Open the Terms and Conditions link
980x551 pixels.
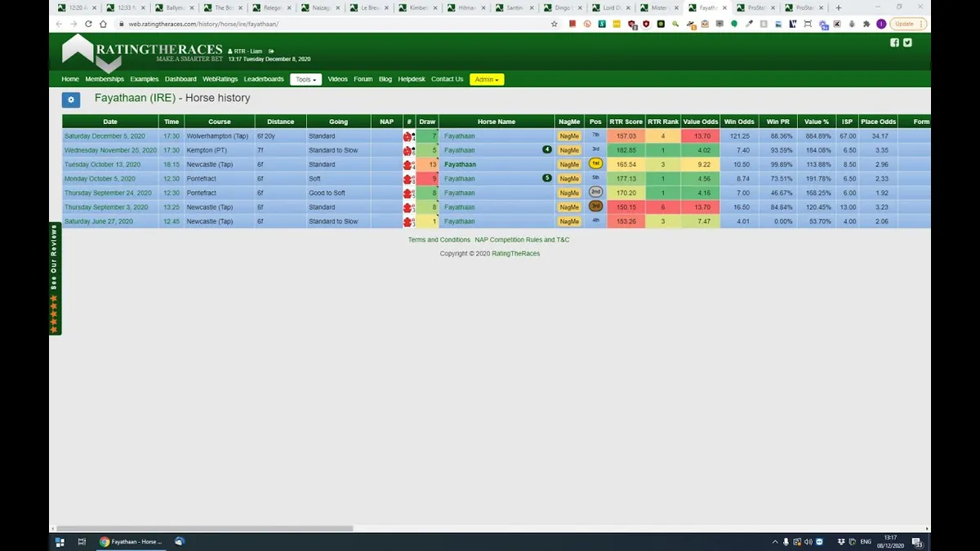click(439, 240)
